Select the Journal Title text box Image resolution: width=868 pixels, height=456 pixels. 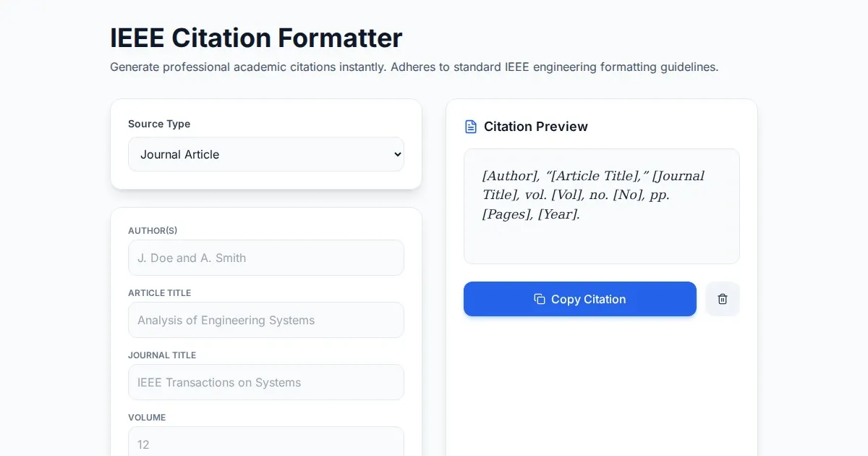pyautogui.click(x=265, y=382)
